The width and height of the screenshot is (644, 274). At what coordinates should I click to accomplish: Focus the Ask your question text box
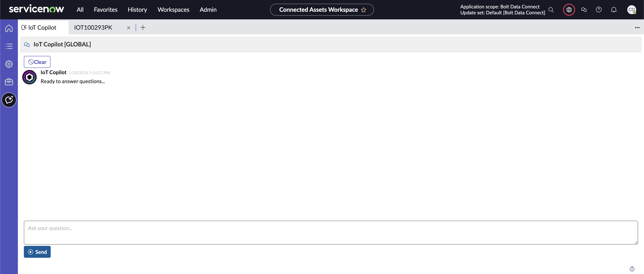[x=331, y=232]
